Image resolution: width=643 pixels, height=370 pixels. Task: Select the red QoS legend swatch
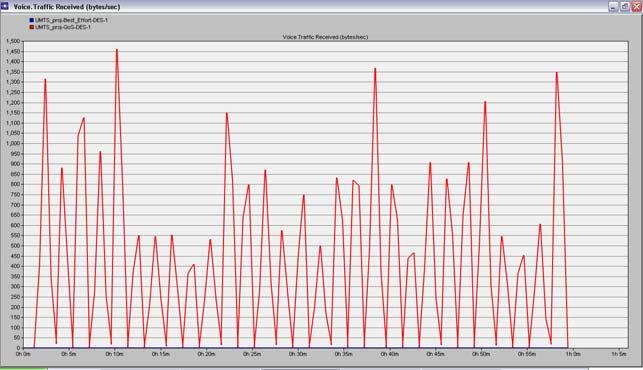tap(32, 27)
